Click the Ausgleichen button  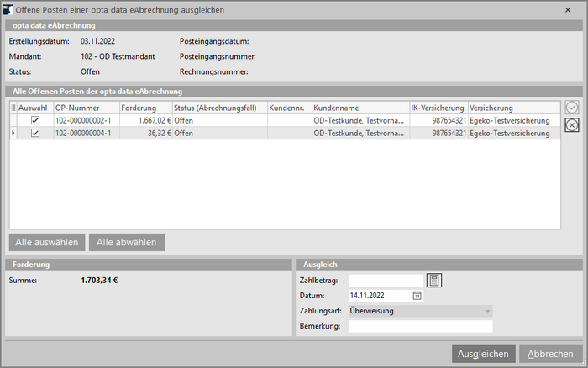tap(482, 354)
